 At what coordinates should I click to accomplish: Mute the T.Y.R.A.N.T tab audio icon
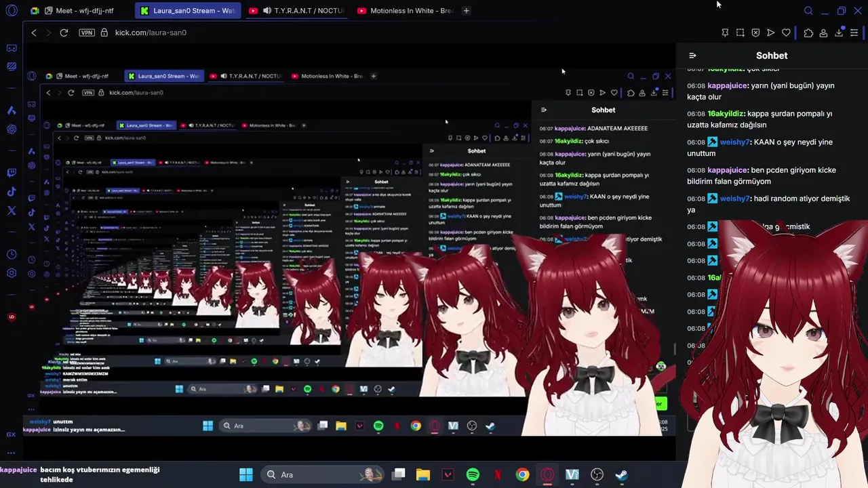pyautogui.click(x=267, y=11)
